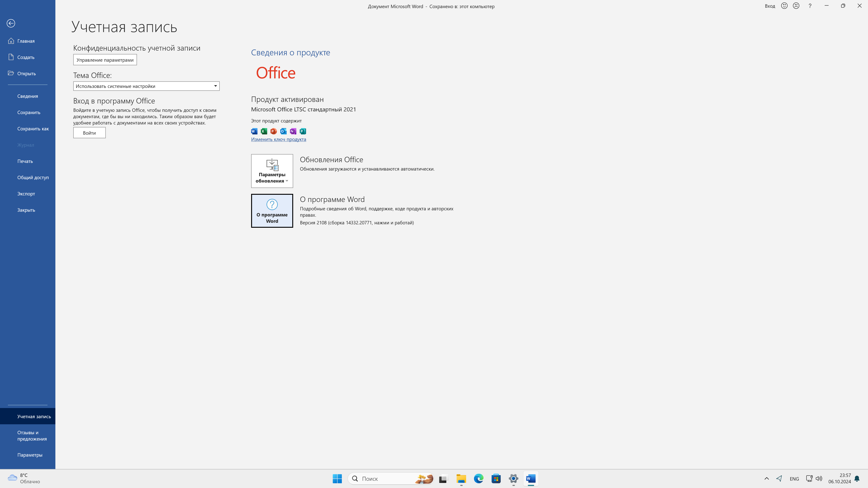The width and height of the screenshot is (868, 488).
Task: Open Settings gear on taskbar
Action: (x=514, y=479)
